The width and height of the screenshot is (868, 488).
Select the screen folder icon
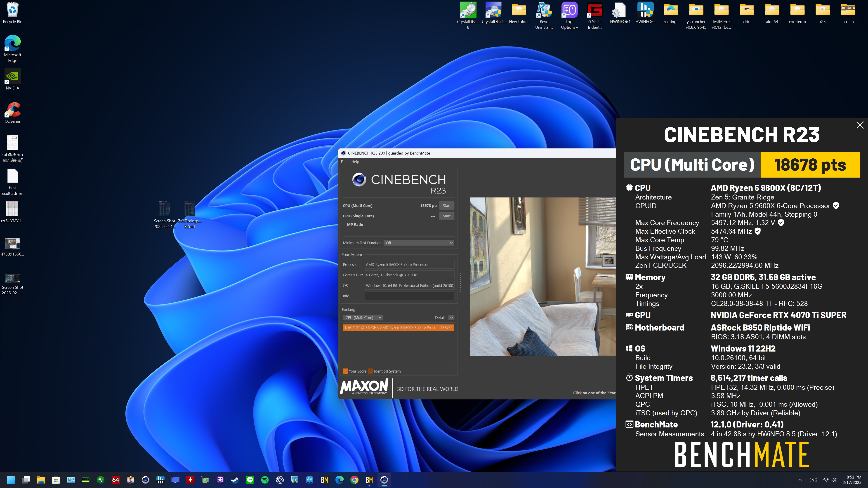click(x=848, y=13)
